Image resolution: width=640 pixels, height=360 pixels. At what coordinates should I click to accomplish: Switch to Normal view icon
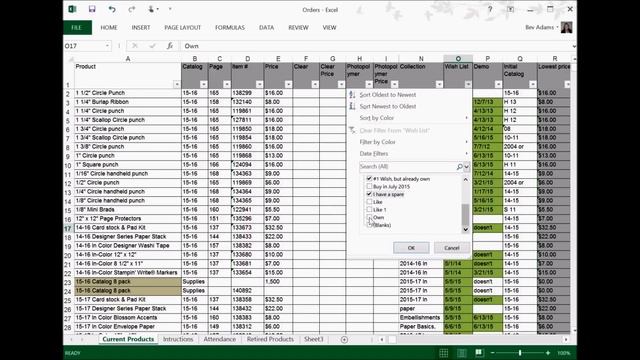[444, 353]
